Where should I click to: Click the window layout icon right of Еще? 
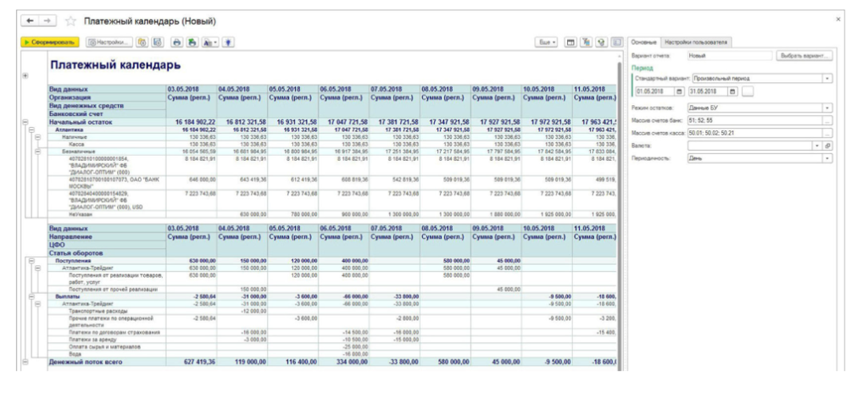(570, 42)
